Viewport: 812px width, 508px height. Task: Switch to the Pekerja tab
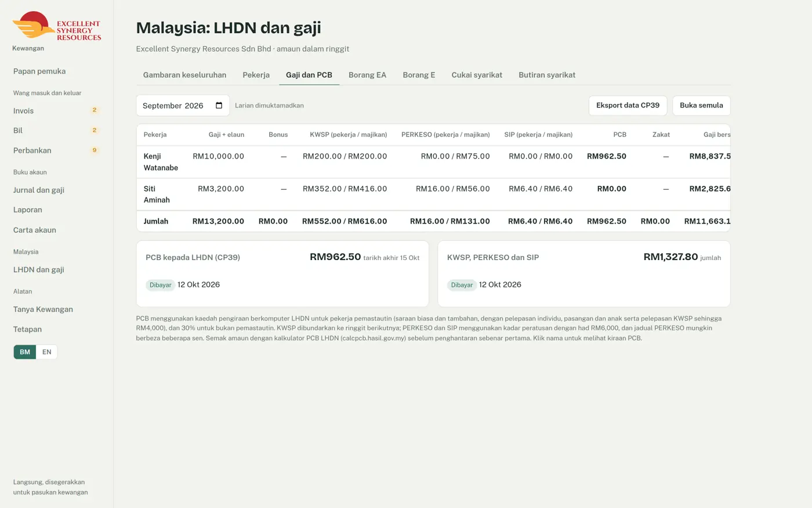256,75
